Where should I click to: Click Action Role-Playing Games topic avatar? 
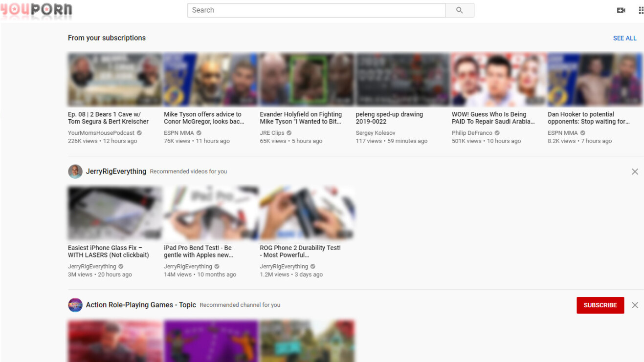[75, 305]
